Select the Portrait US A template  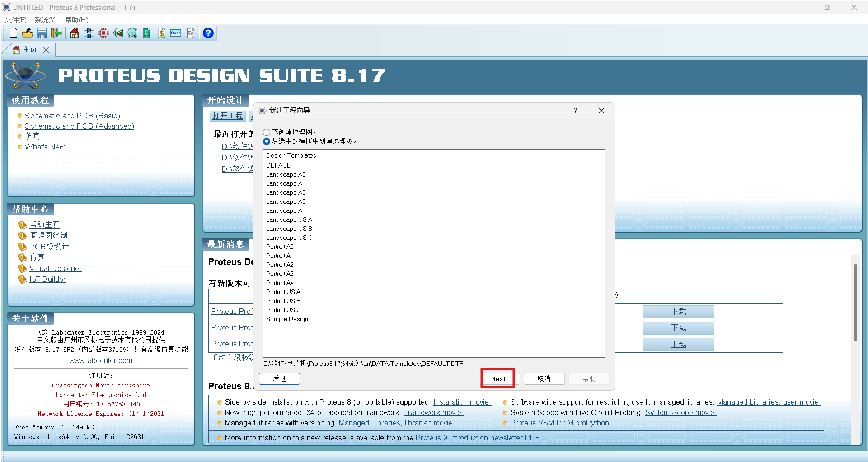tap(283, 292)
